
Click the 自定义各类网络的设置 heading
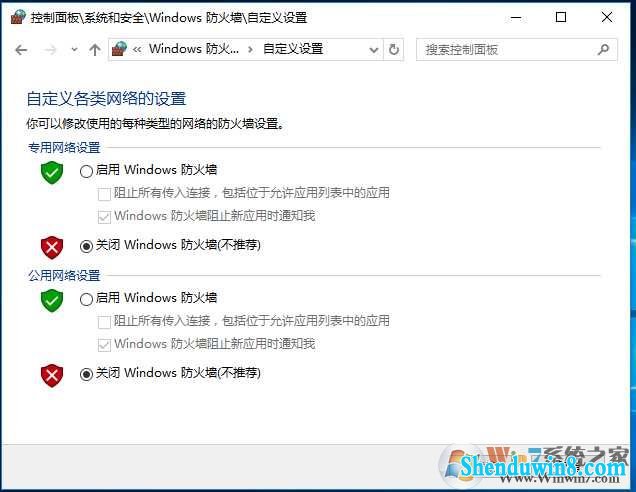point(106,99)
